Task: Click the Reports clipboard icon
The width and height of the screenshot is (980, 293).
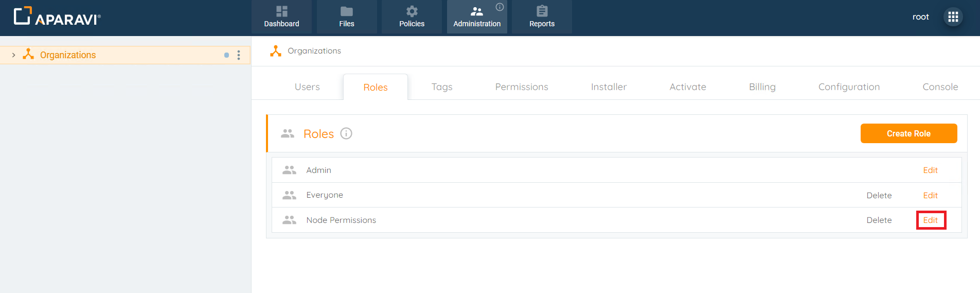Action: pos(542,11)
